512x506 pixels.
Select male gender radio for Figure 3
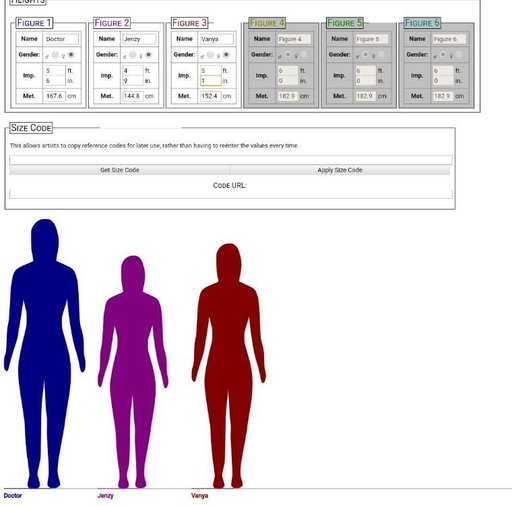[x=210, y=55]
